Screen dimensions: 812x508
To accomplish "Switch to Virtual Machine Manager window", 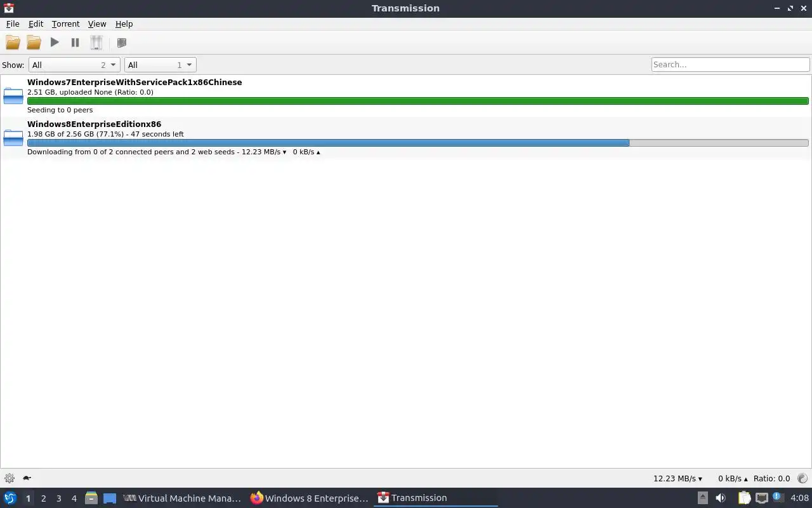I will (182, 498).
